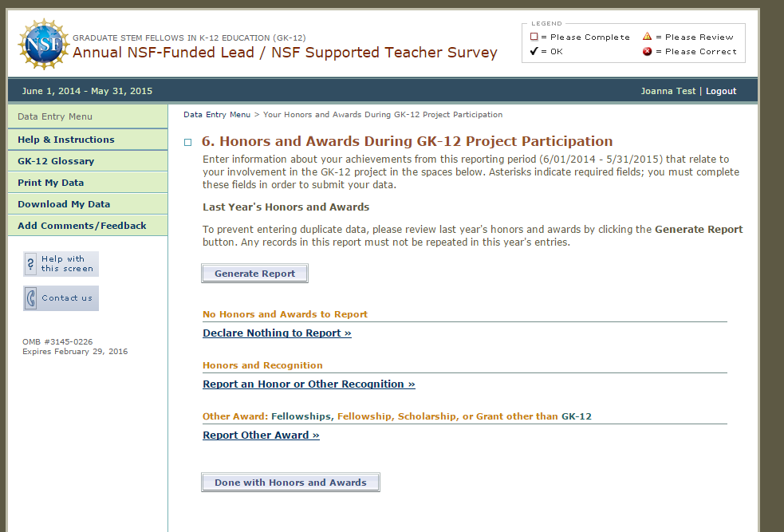Open GK-12 Glossary in the side menu

[56, 161]
